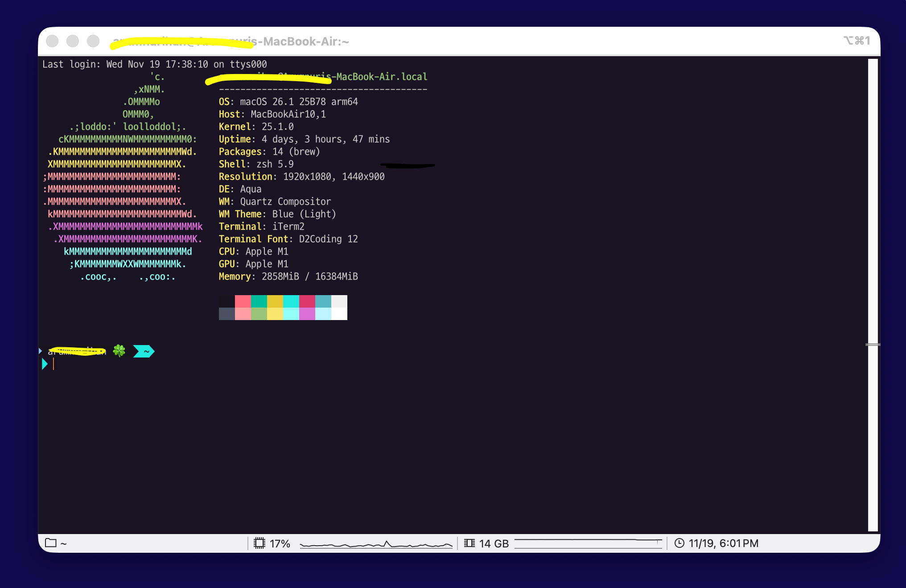Click the blue prompt mark arrow at left margin
The image size is (906, 588).
coord(41,351)
